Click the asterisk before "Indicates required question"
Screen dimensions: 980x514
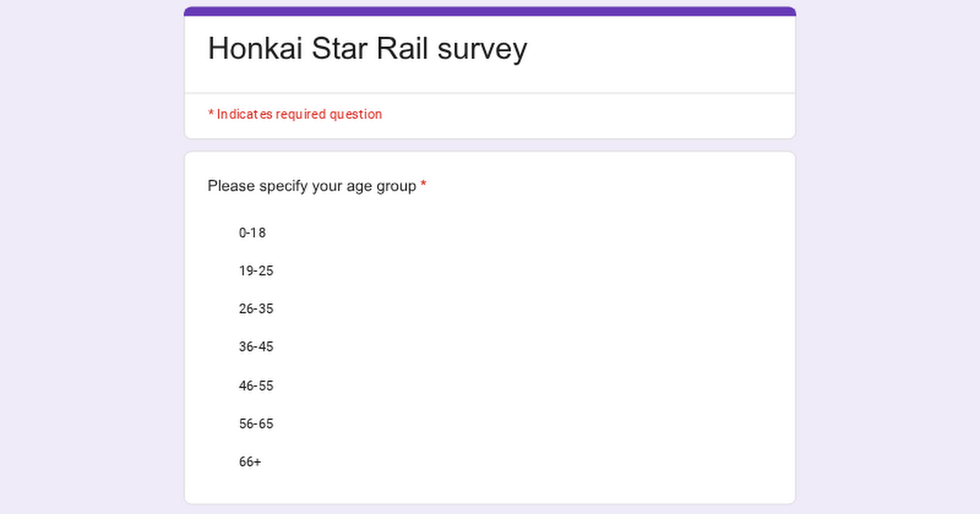211,113
